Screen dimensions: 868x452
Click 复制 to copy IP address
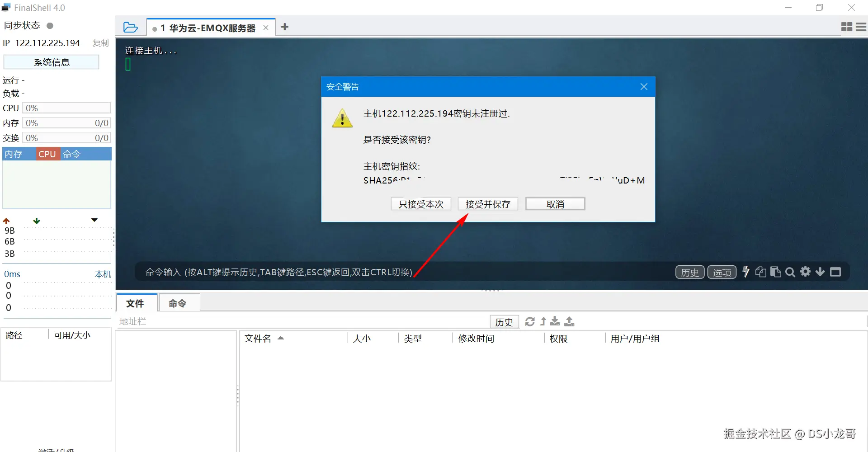click(101, 43)
